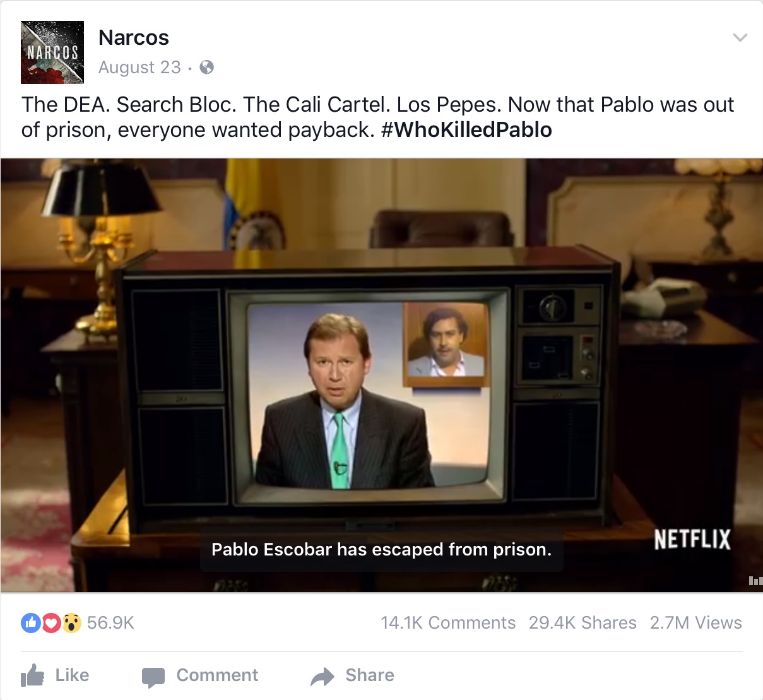Image resolution: width=763 pixels, height=700 pixels.
Task: Open the August 23 post timestamp
Action: pos(139,67)
